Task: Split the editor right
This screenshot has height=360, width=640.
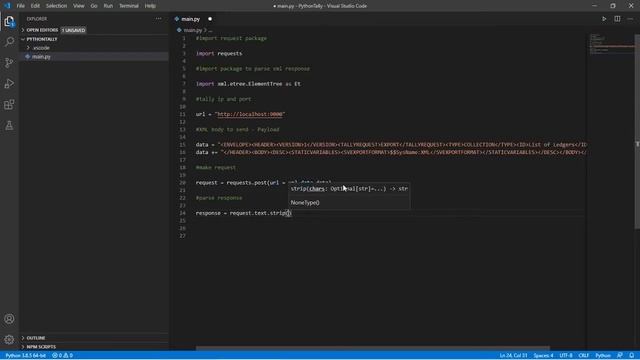Action: coord(617,19)
